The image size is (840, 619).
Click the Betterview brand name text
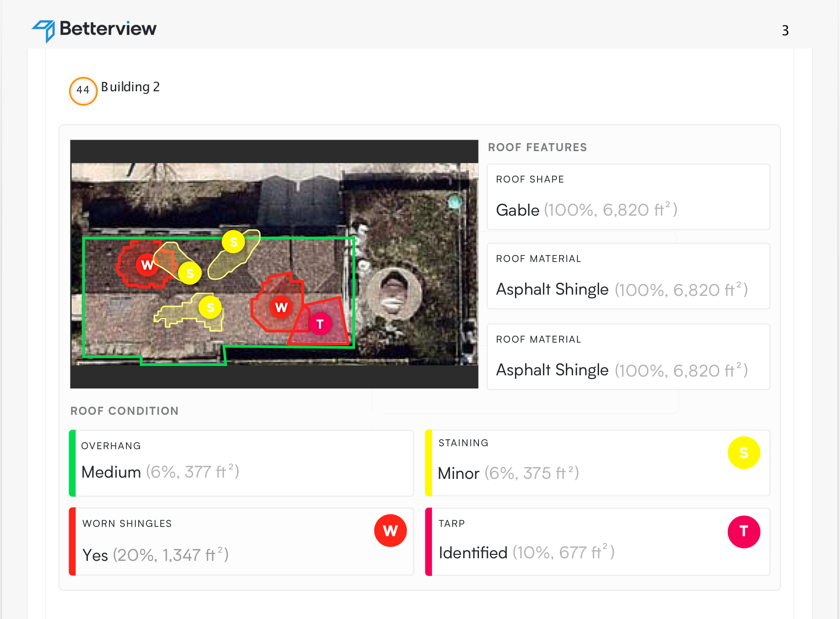coord(108,28)
